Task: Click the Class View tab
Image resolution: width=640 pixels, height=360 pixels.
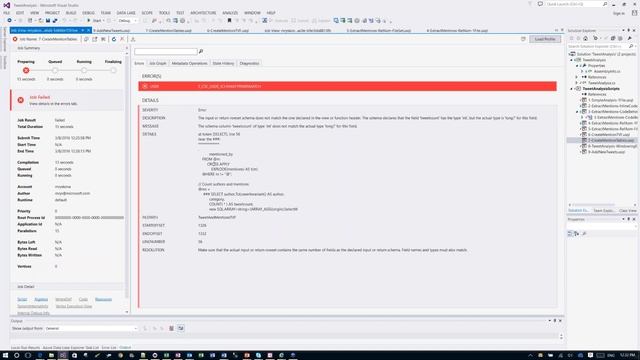Action: pos(628,211)
